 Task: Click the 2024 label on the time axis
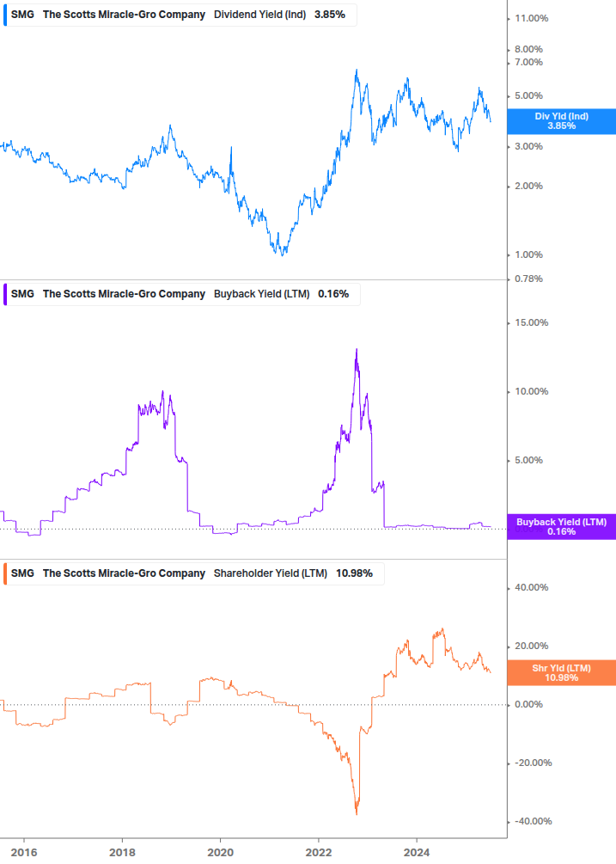point(417,853)
